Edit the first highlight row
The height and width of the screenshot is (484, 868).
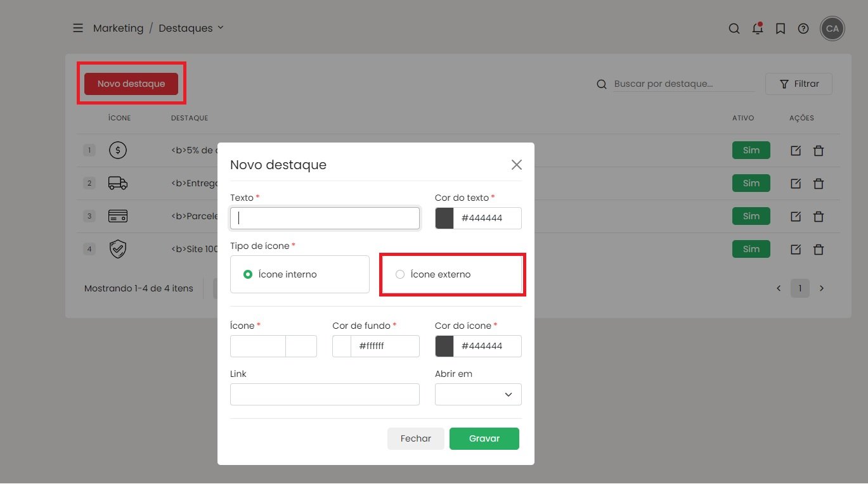pos(796,151)
